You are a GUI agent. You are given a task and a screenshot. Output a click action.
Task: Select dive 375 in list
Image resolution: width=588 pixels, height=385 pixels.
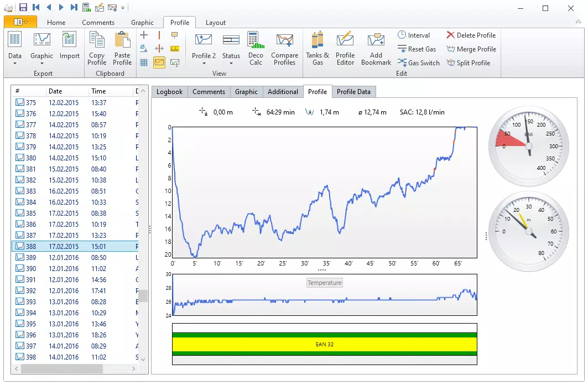[x=76, y=102]
